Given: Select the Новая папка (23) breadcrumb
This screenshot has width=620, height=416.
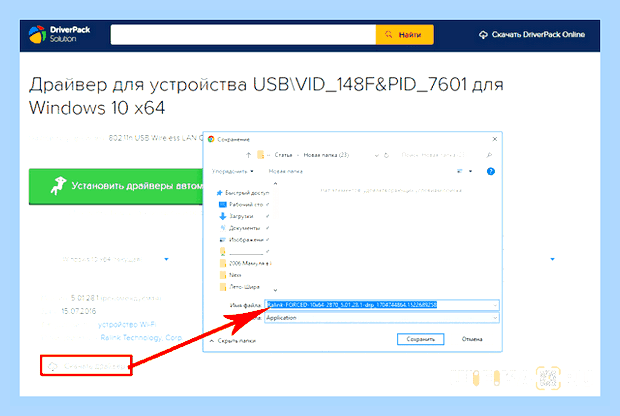Looking at the screenshot, I should 326,155.
